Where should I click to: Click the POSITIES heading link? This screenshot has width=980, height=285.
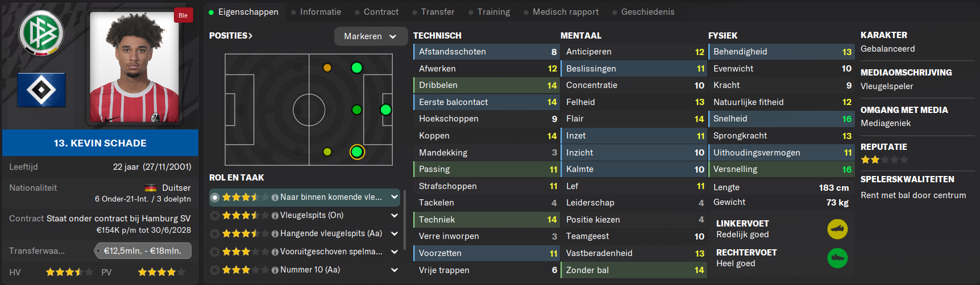(x=231, y=36)
